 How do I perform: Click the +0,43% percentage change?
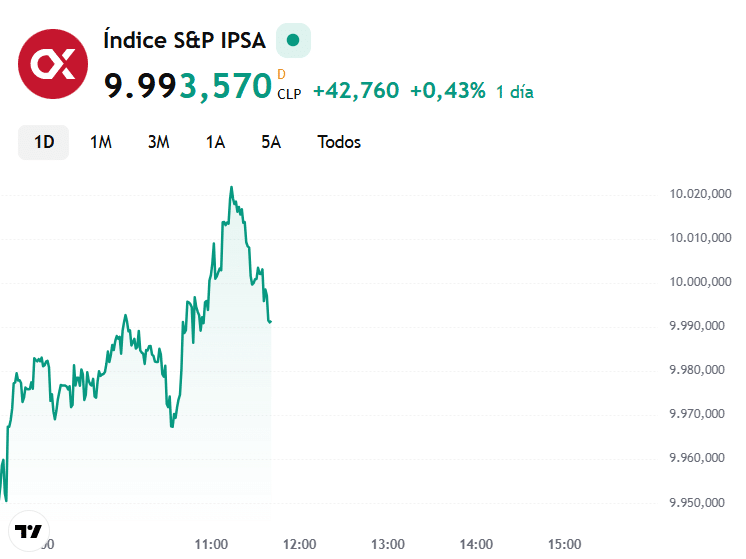point(448,91)
